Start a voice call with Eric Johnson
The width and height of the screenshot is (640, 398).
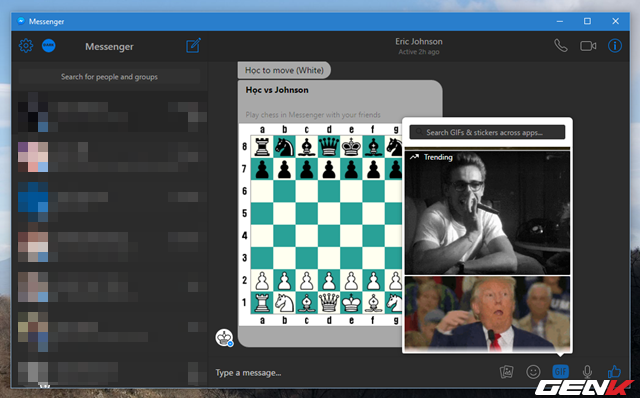coord(561,46)
